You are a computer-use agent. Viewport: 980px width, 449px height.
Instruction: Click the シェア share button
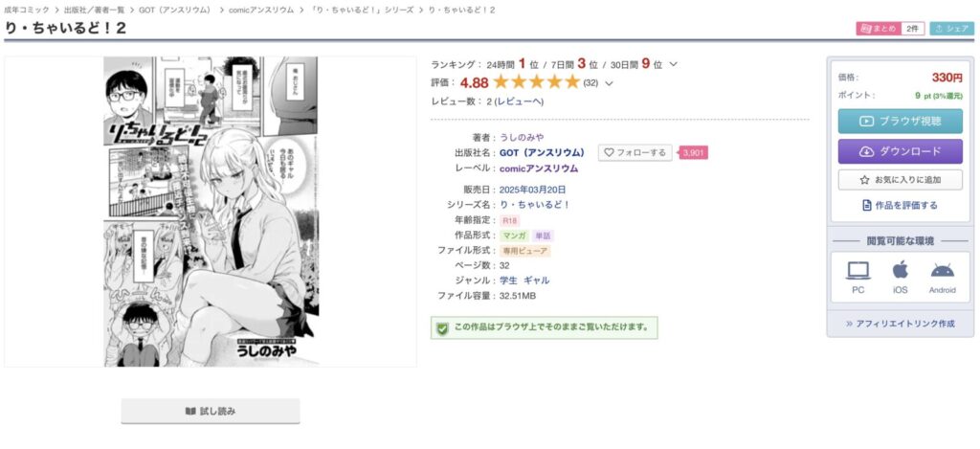tap(952, 29)
